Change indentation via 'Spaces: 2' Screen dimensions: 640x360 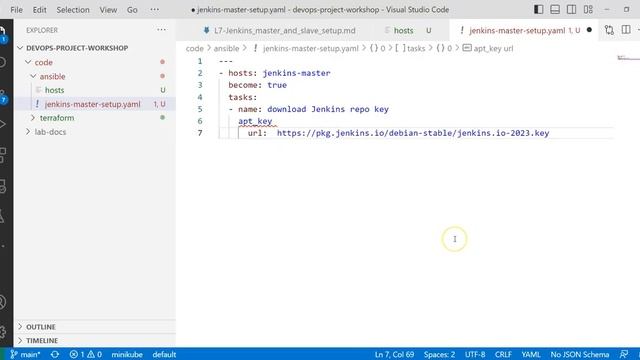(439, 354)
